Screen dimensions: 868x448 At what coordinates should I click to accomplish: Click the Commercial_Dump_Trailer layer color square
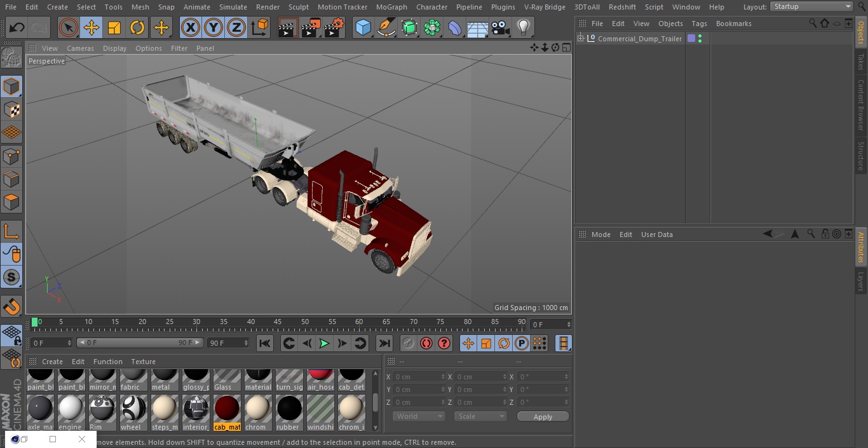click(691, 39)
